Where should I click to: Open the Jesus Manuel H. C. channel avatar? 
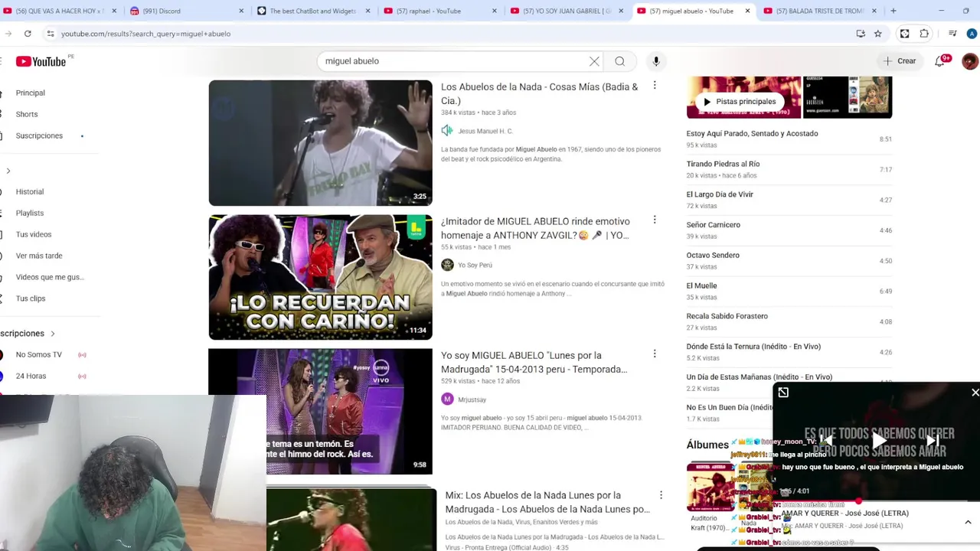(x=447, y=131)
